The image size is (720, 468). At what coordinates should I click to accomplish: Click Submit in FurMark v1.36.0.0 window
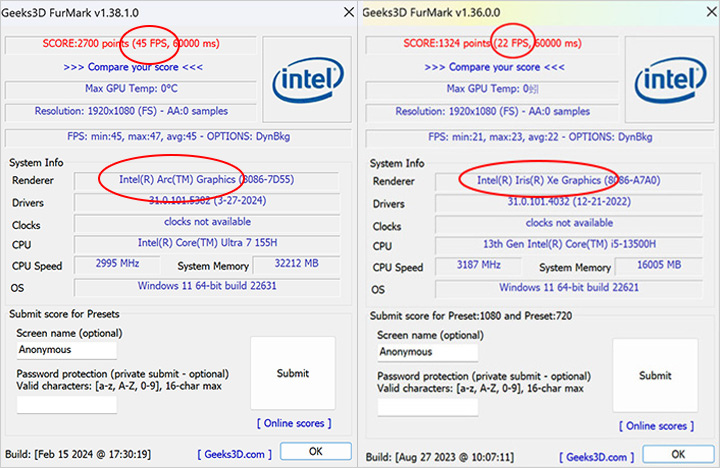point(655,375)
